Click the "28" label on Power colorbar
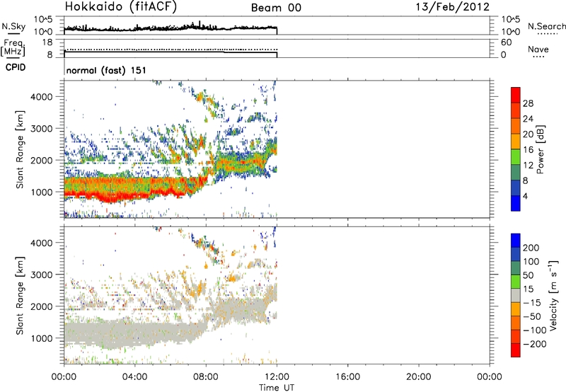Image resolution: width=566 pixels, height=392 pixels. tap(528, 103)
